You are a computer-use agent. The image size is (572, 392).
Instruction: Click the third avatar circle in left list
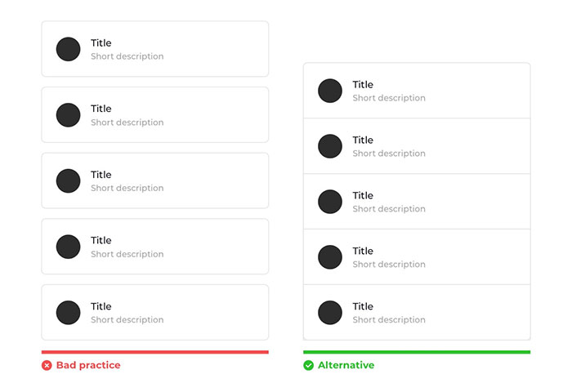click(68, 180)
